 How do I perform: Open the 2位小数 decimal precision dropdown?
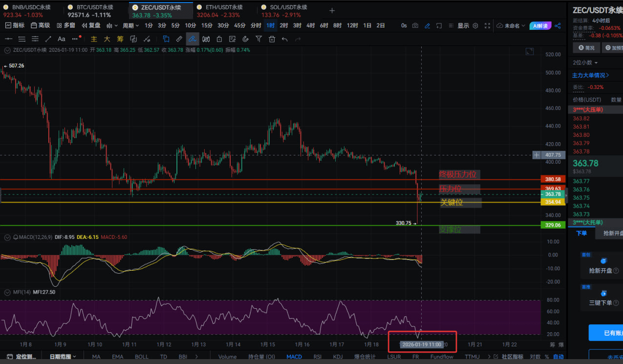(x=585, y=63)
